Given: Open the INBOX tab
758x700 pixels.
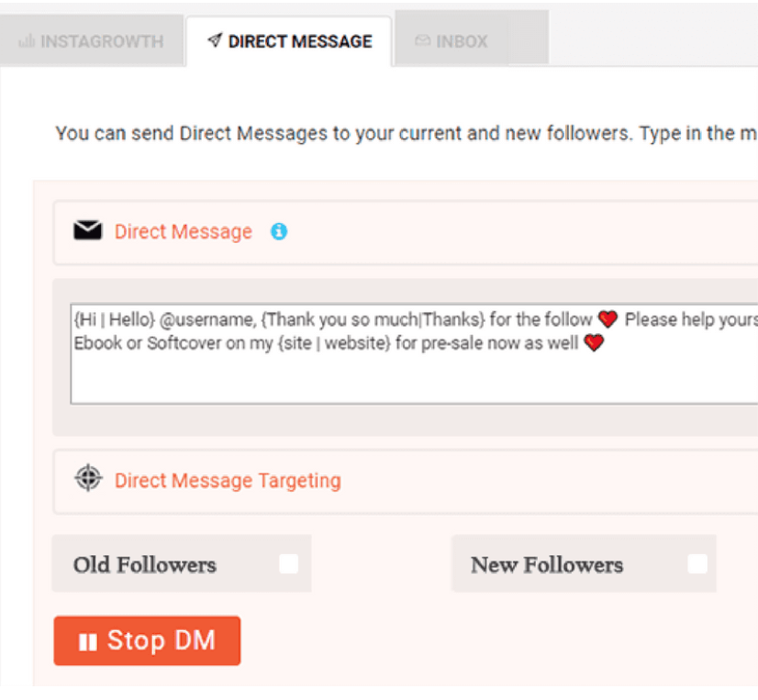Looking at the screenshot, I should tap(462, 41).
